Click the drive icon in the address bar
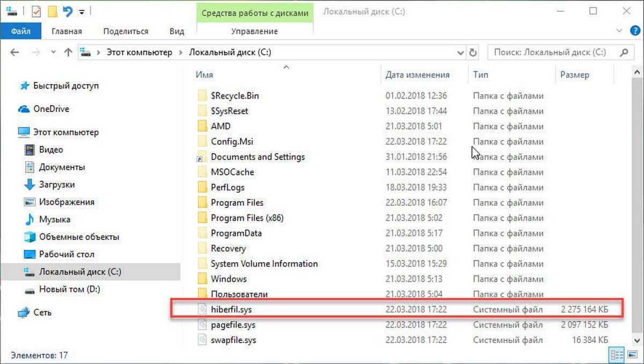Viewport: 644px width, 364px height. coord(85,53)
